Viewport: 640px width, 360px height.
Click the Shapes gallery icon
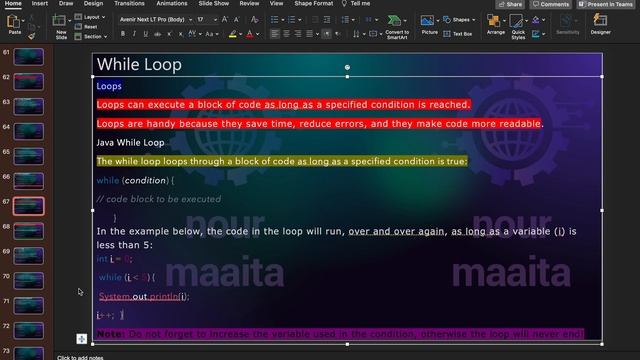[x=447, y=20]
